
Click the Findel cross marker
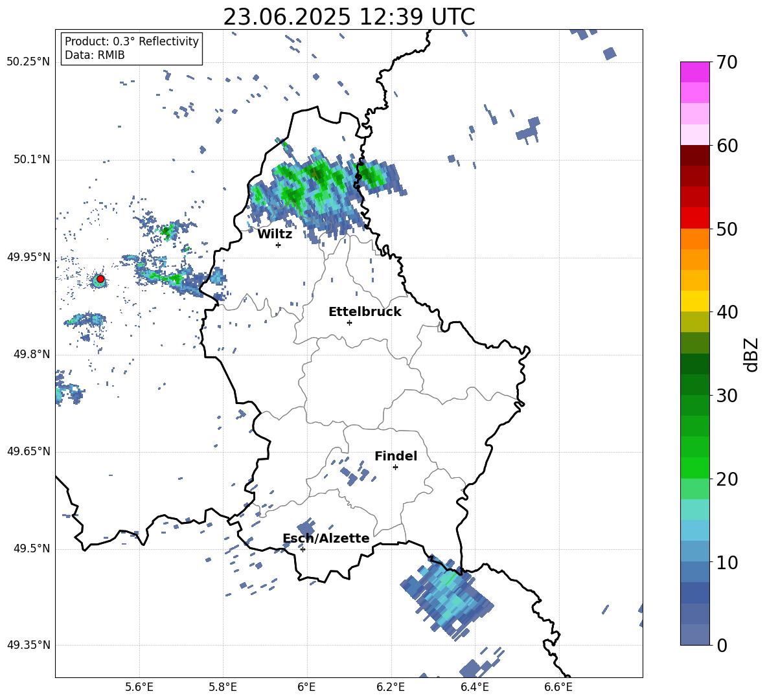(395, 468)
